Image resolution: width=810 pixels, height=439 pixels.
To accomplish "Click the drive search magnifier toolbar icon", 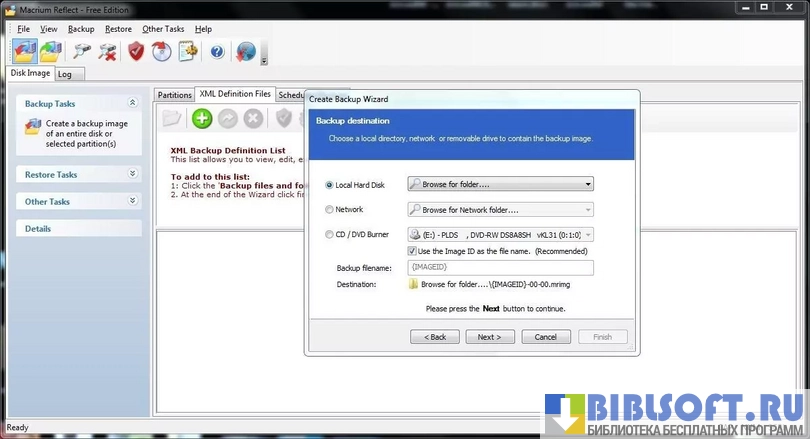I will pos(82,51).
